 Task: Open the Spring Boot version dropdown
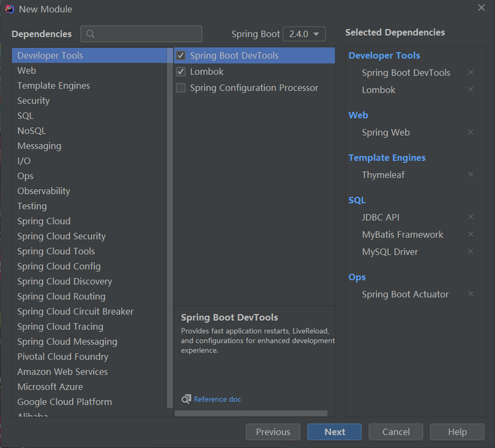(x=304, y=34)
